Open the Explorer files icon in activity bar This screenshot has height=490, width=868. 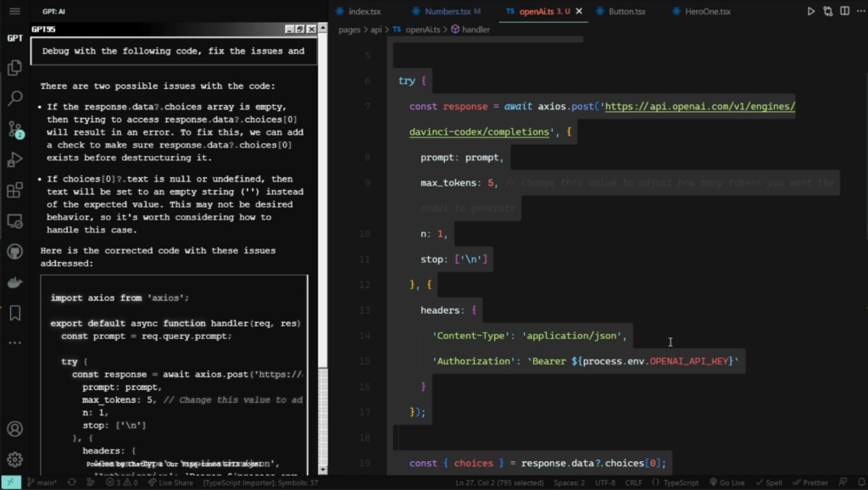(x=14, y=68)
